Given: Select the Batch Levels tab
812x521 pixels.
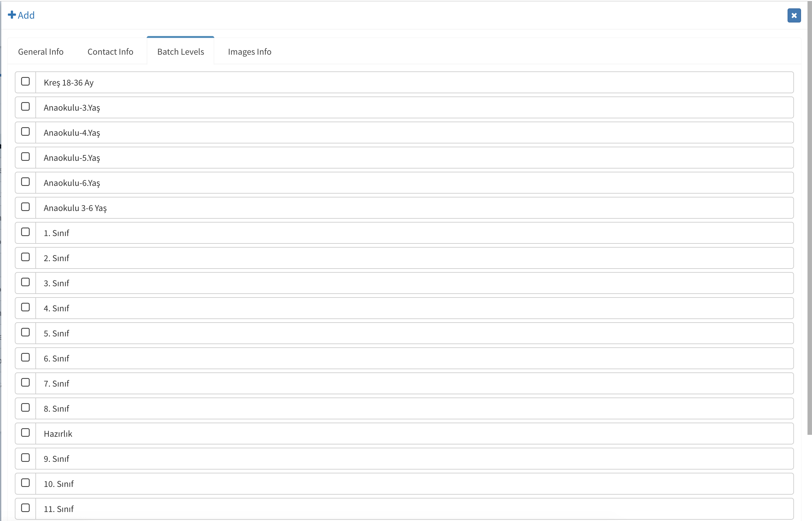Looking at the screenshot, I should [181, 52].
